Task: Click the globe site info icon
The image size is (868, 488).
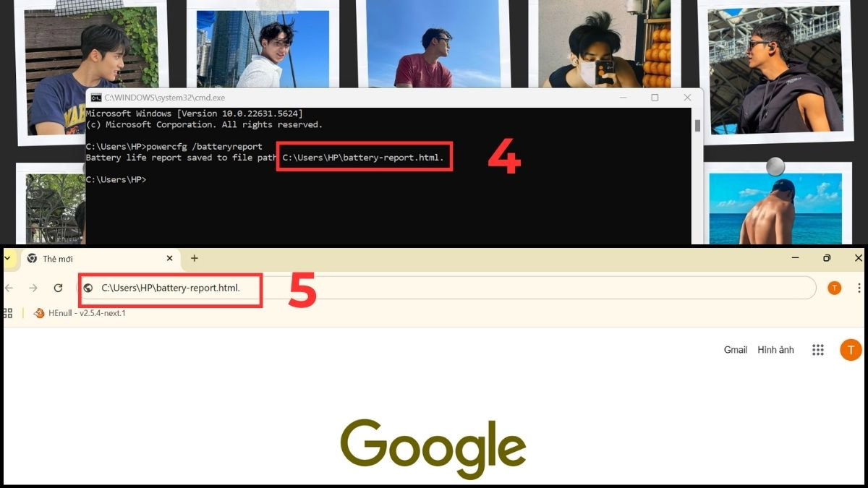Action: 88,288
